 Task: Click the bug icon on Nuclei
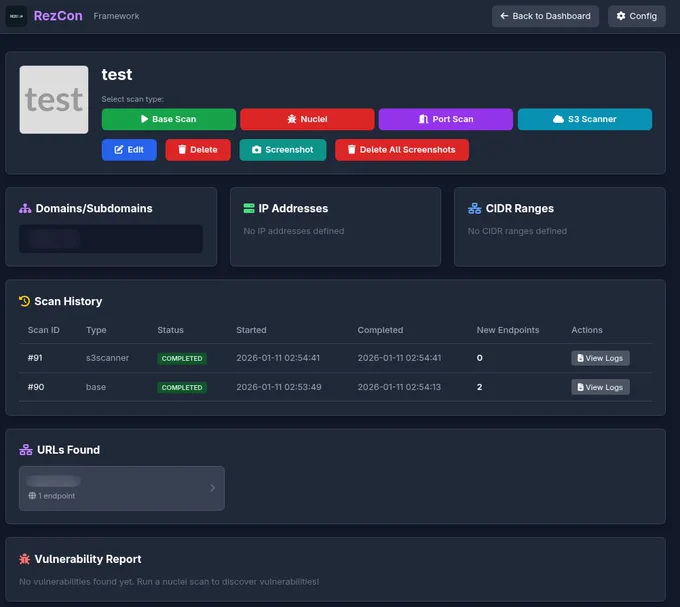(292, 119)
